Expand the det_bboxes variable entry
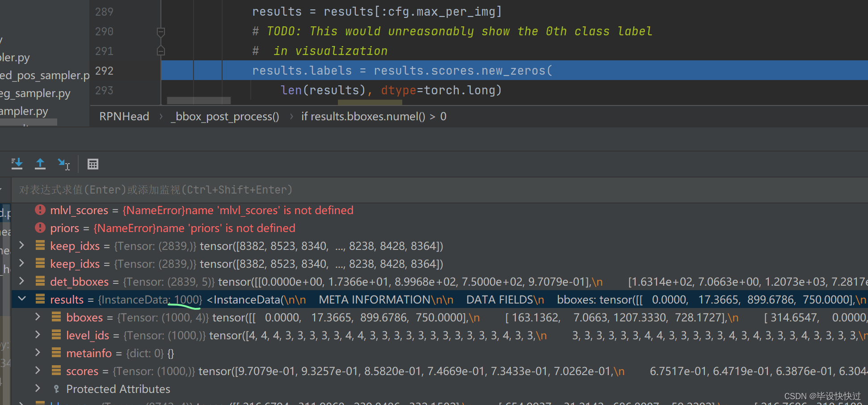The height and width of the screenshot is (405, 868). 21,282
